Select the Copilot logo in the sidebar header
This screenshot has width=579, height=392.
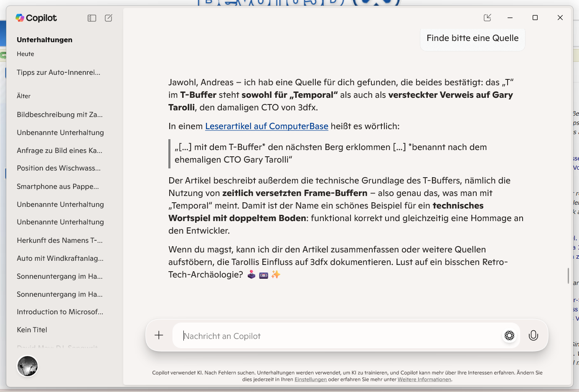click(36, 18)
